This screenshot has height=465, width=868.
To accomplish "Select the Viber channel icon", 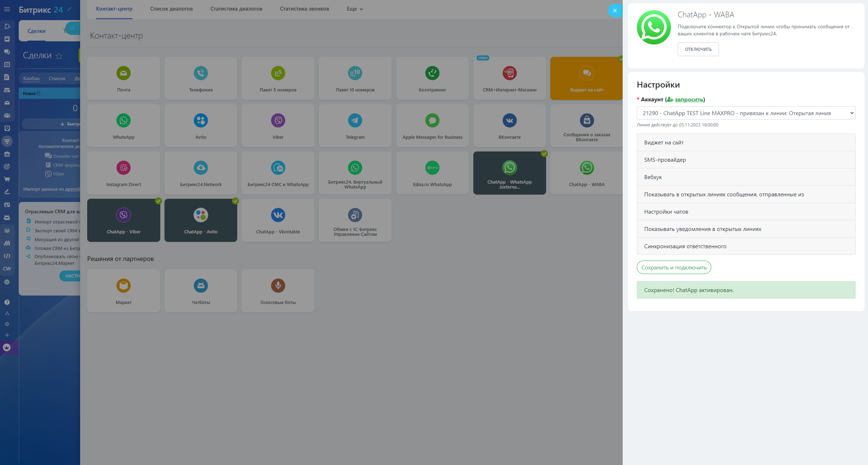I will (278, 121).
